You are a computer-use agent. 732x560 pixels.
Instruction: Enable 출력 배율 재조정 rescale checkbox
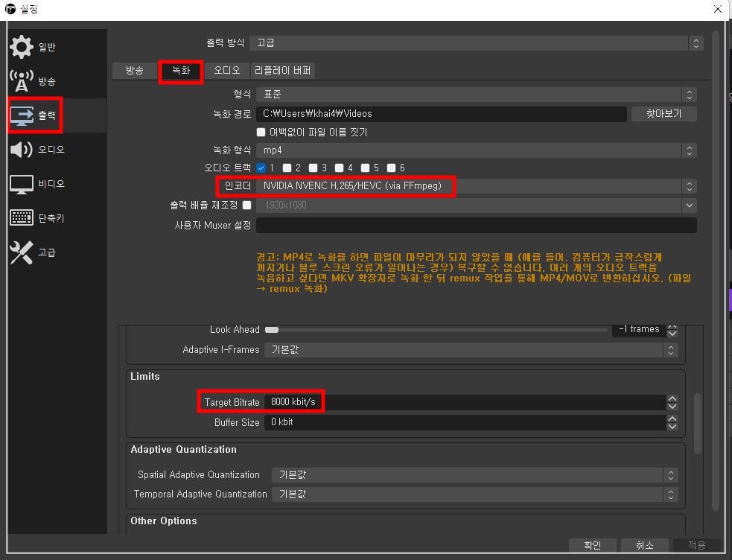pyautogui.click(x=247, y=205)
